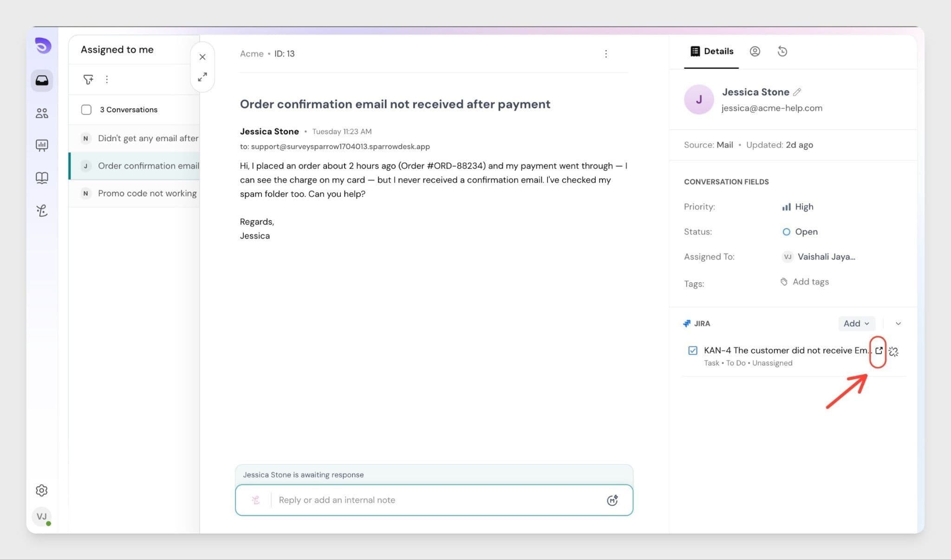This screenshot has width=951, height=560.
Task: Open the knowledge base book icon
Action: point(42,178)
